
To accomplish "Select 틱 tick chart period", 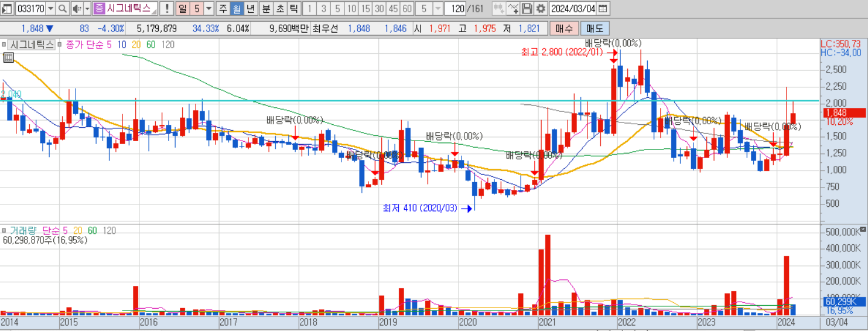I will pos(293,8).
